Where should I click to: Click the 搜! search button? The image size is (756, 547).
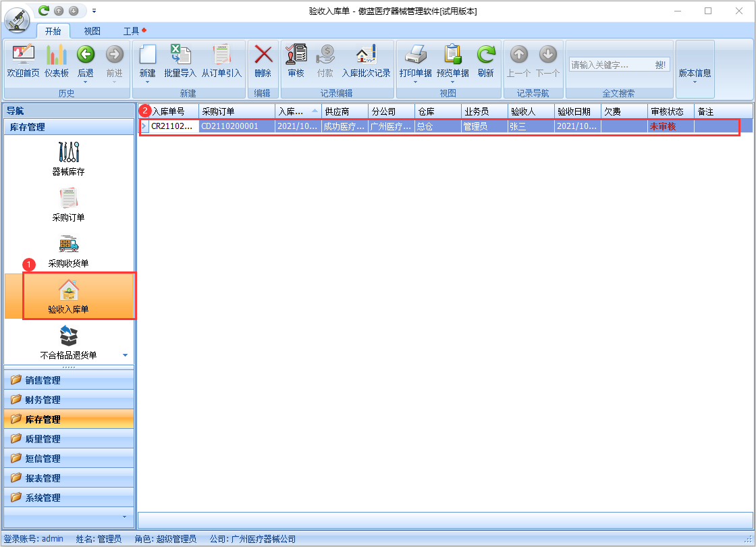[x=660, y=65]
